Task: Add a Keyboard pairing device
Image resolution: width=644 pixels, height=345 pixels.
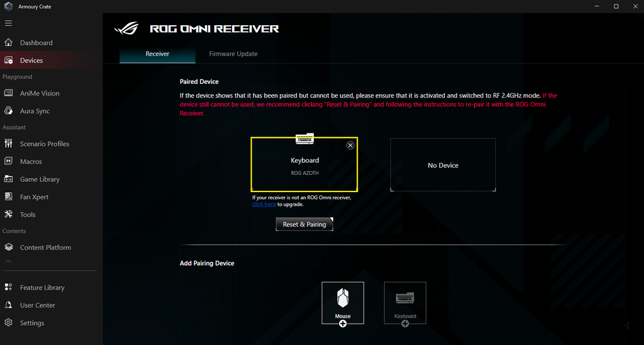Action: (x=405, y=304)
